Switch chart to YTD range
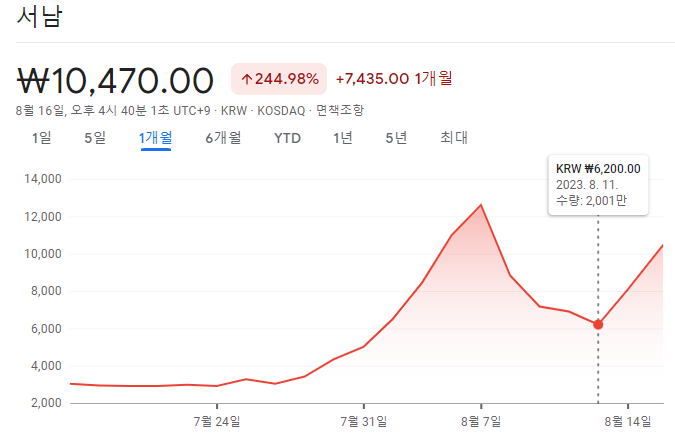 click(287, 139)
